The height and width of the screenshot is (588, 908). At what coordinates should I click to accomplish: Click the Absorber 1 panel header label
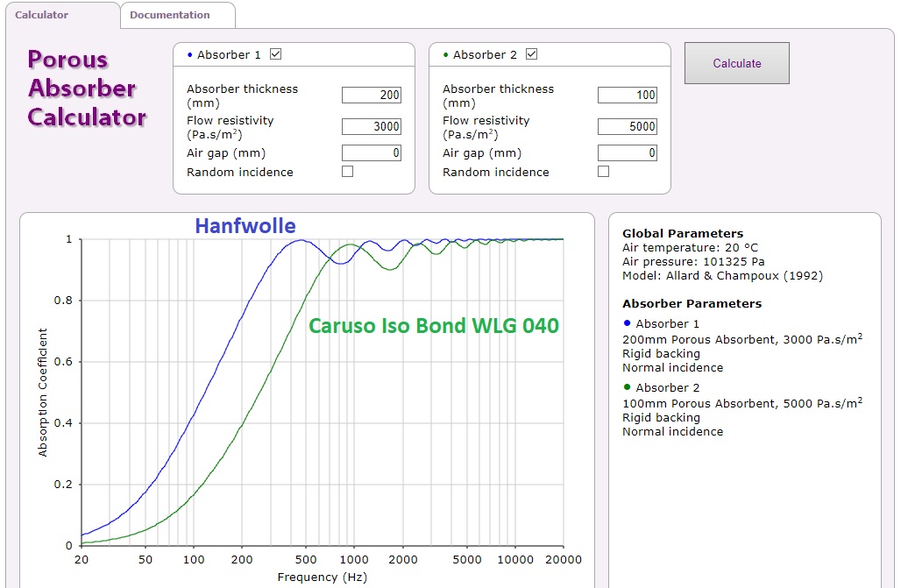coord(229,54)
